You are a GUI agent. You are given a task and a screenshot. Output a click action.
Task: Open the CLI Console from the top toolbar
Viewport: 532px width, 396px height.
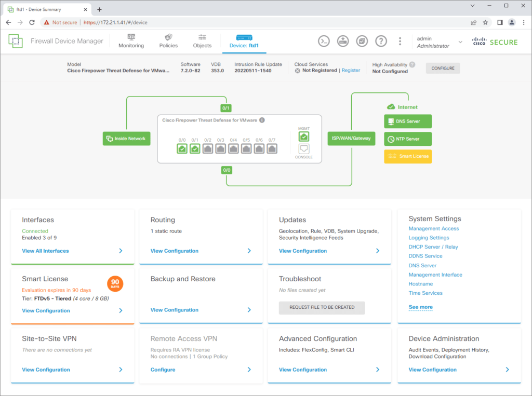[324, 41]
